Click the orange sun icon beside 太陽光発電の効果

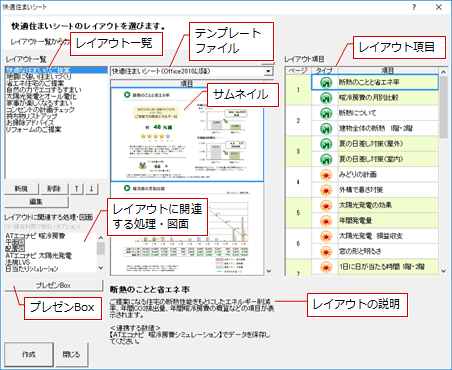326,205
